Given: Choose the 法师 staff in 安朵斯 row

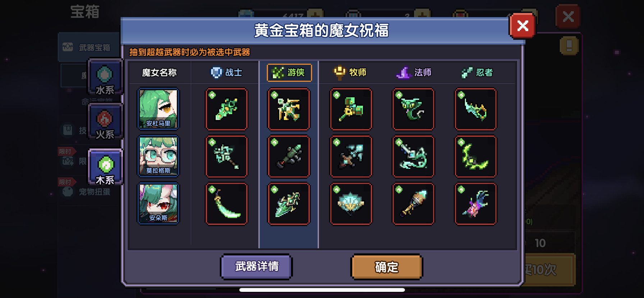Looking at the screenshot, I should coord(413,204).
